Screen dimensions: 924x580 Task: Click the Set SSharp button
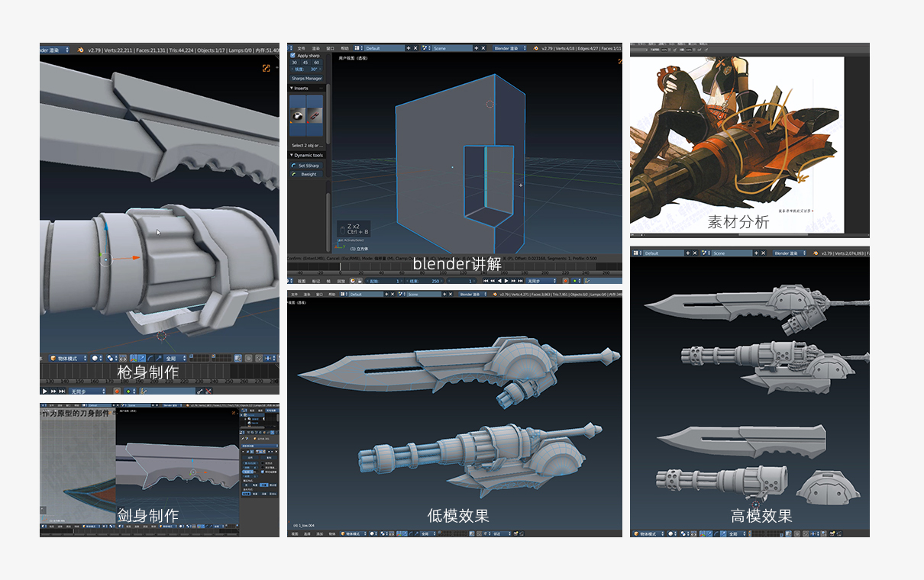(307, 165)
